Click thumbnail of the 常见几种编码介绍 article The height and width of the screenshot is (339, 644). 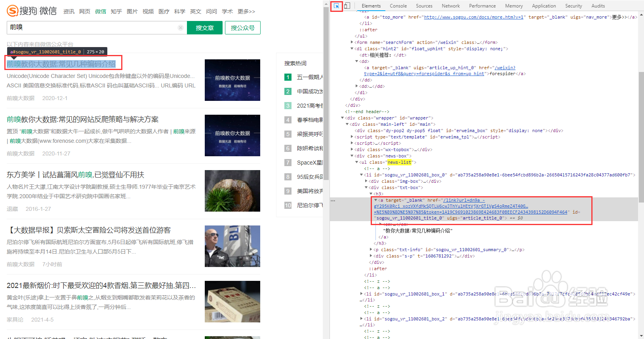coord(232,80)
